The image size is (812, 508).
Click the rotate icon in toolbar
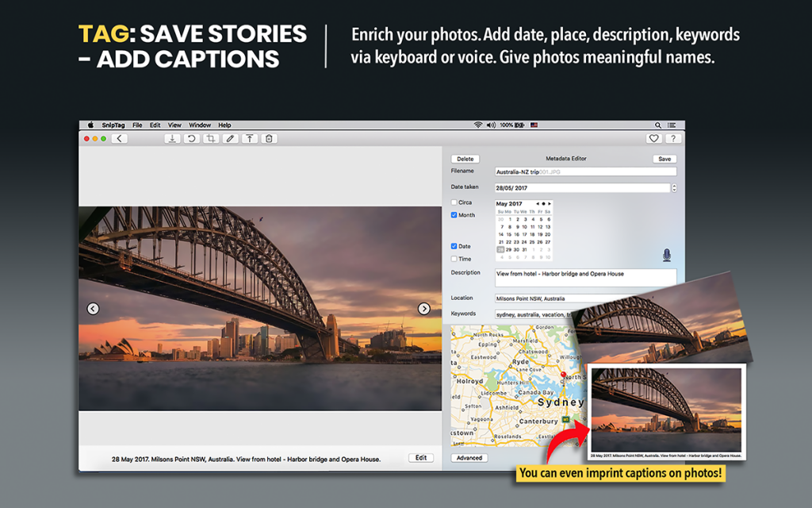tap(191, 138)
